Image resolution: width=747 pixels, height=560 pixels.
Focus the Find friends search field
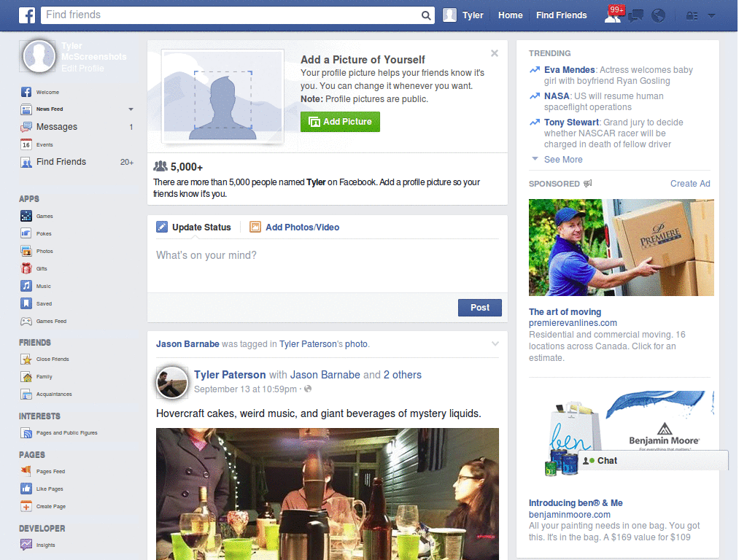click(231, 15)
